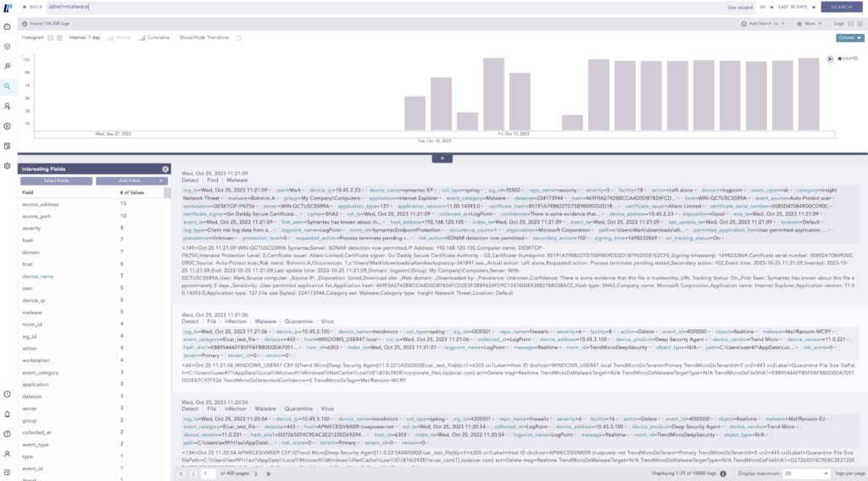Click the shield icon in left sidebar
Image resolution: width=868 pixels, height=481 pixels.
tap(8, 46)
